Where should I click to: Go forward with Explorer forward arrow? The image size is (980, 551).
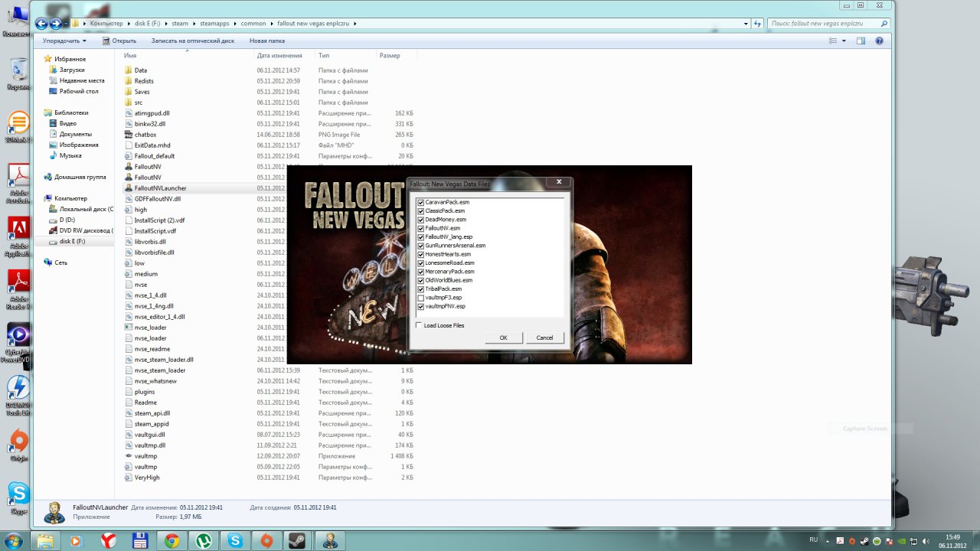[55, 24]
